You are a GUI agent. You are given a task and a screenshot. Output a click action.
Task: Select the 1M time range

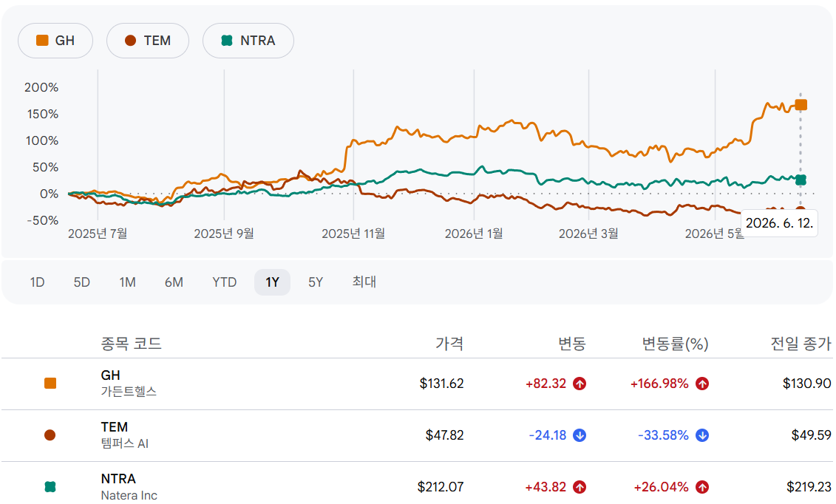(x=127, y=282)
